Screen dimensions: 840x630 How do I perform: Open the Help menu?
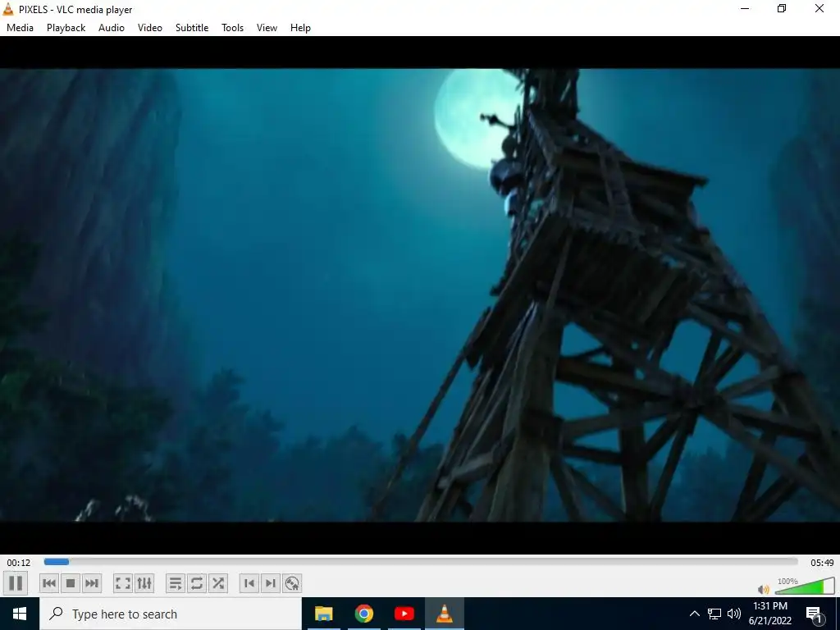300,28
